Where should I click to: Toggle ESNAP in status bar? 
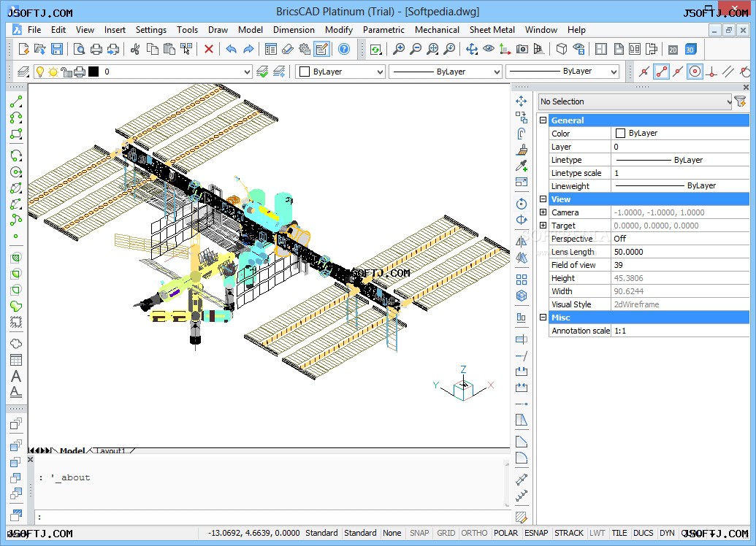536,533
